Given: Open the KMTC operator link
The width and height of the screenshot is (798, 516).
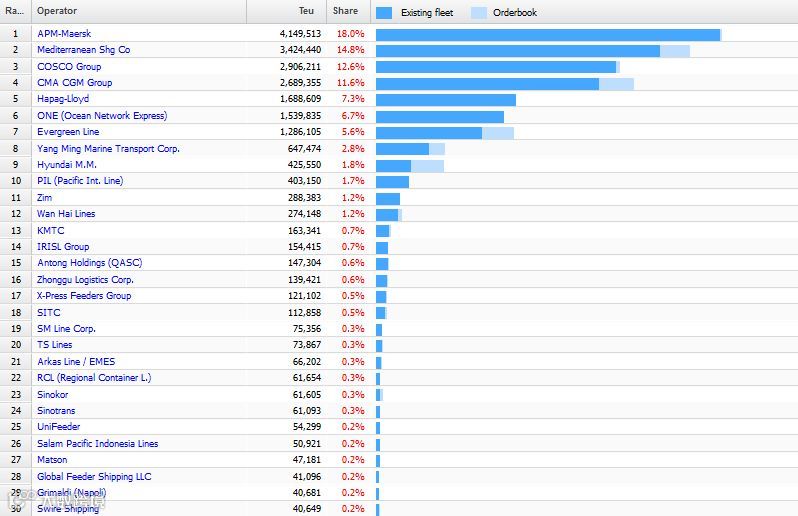Looking at the screenshot, I should tap(51, 231).
